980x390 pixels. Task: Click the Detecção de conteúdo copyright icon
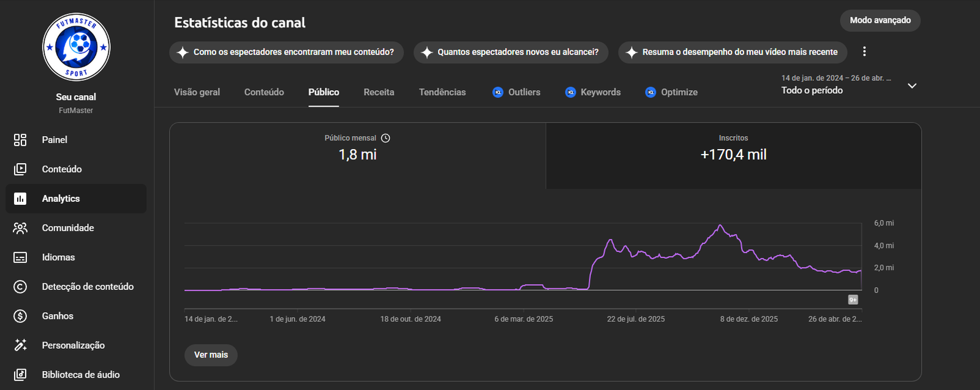tap(20, 286)
